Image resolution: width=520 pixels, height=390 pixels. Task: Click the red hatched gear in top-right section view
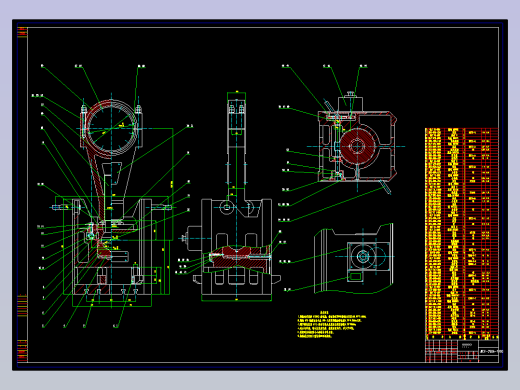(357, 146)
